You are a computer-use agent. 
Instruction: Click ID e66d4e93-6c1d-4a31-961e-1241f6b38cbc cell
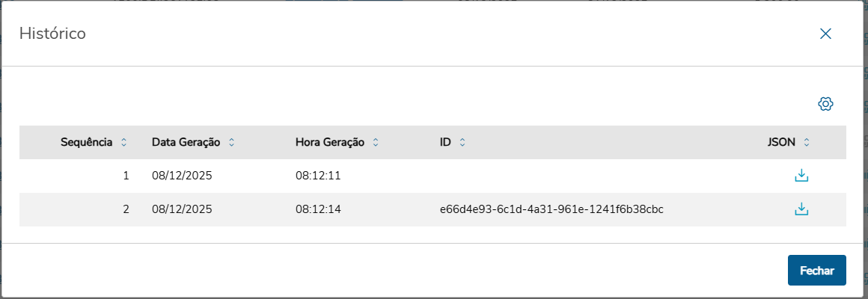[551, 209]
